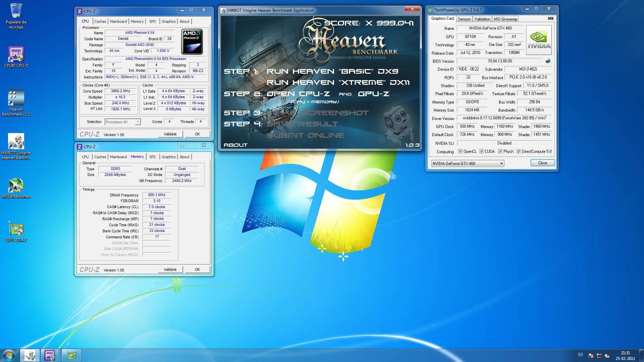The height and width of the screenshot is (362, 644).
Task: Click the NB Frequency value 2400.2 MHz
Action: [182, 181]
